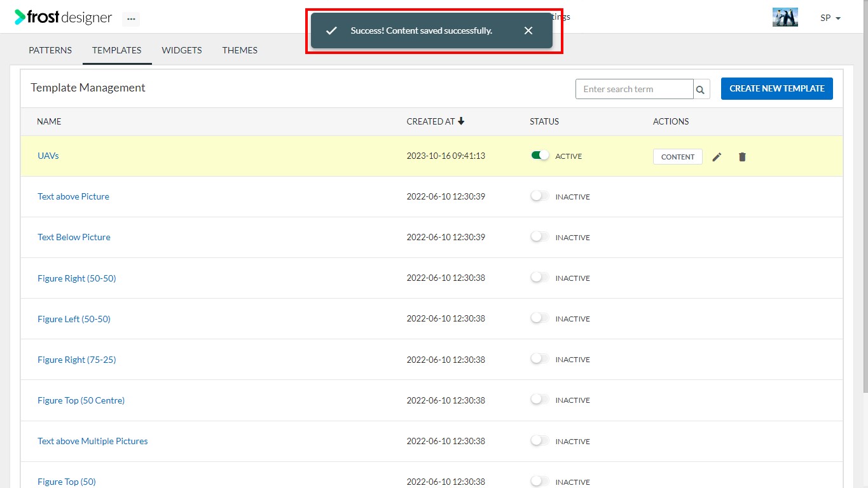Viewport: 868px width, 488px height.
Task: Toggle the Figure Top (50) status
Action: coord(540,482)
